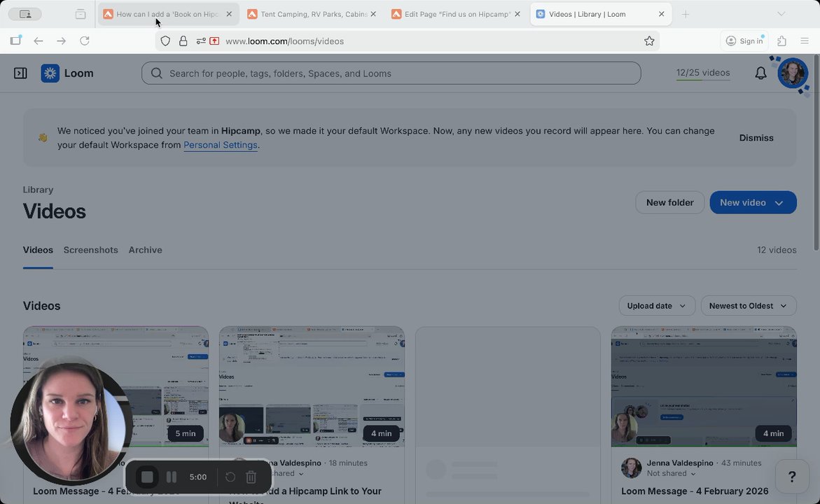Click the Loom logo icon

click(x=50, y=73)
